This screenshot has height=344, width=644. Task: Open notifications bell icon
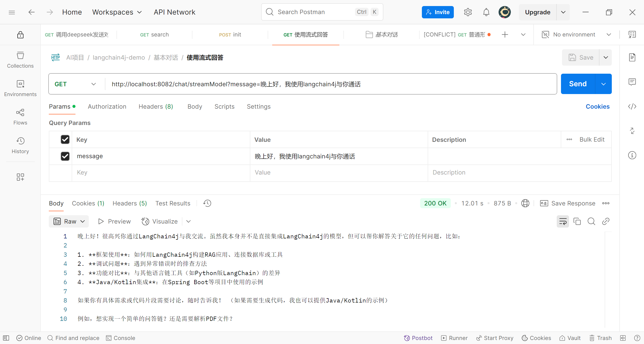(486, 12)
